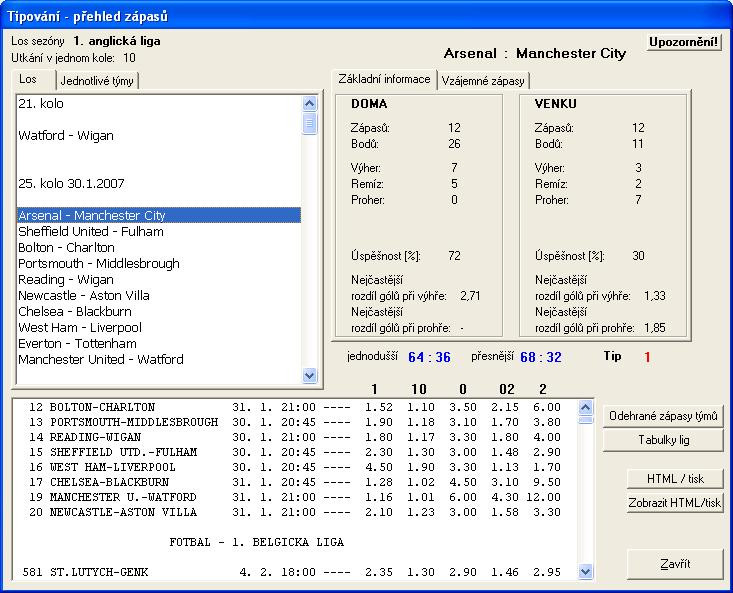Click odds row 16 WEST HAM-LIVERPOOL
This screenshot has height=593, width=733.
pyautogui.click(x=295, y=467)
